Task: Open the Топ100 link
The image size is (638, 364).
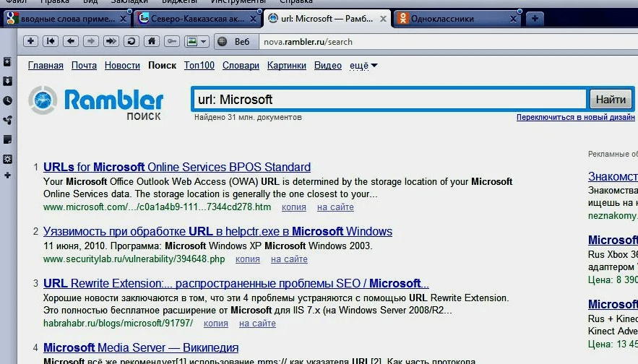Action: 199,66
